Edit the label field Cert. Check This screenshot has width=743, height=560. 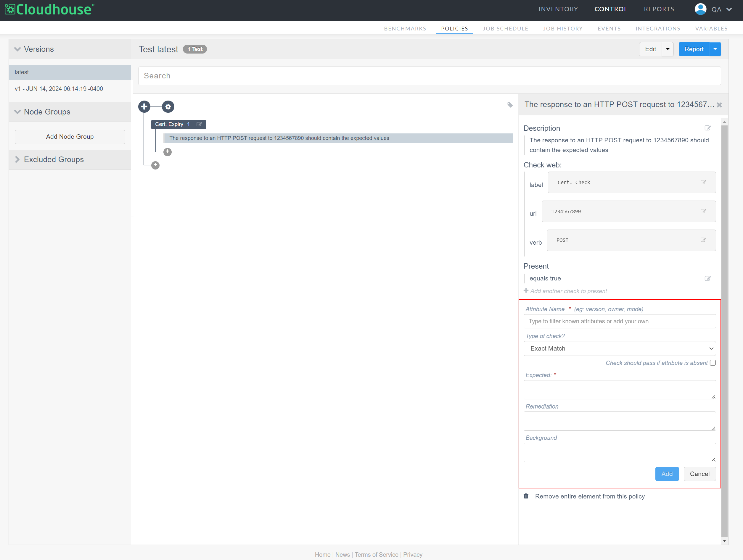[x=703, y=182]
